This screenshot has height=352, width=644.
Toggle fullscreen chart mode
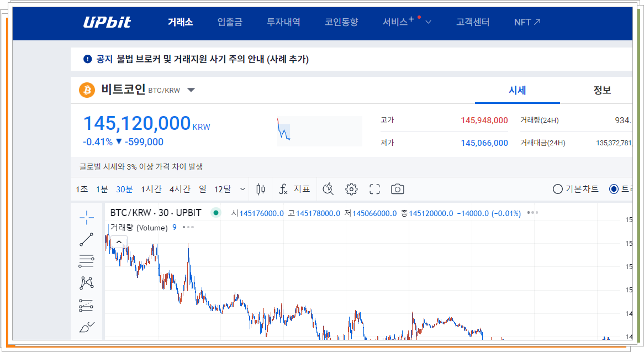(374, 190)
